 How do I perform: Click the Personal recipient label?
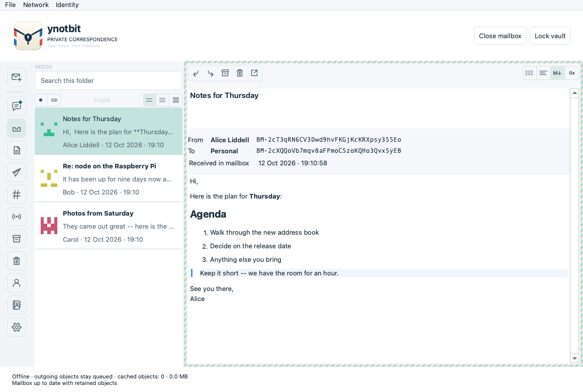point(224,151)
